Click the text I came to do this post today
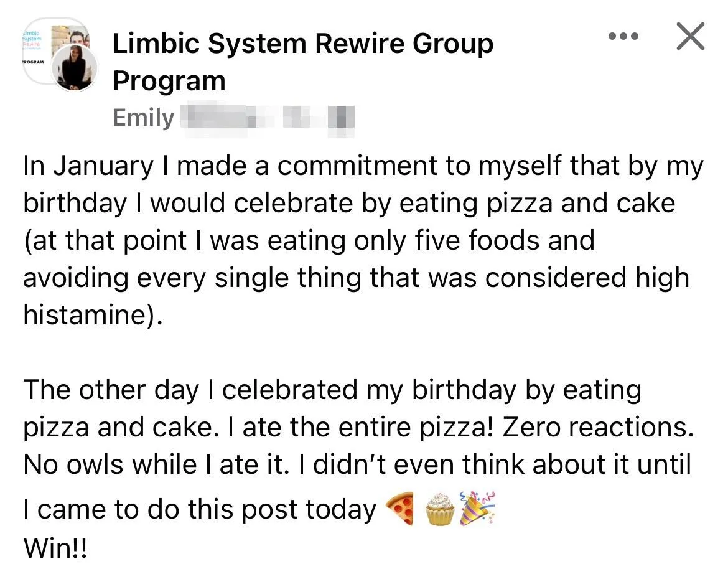 (200, 509)
